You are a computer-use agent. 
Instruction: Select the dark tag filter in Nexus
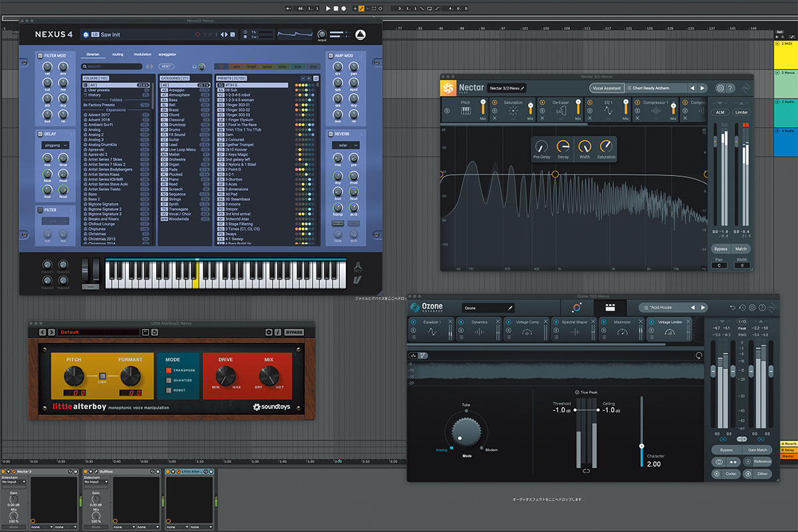click(x=235, y=66)
